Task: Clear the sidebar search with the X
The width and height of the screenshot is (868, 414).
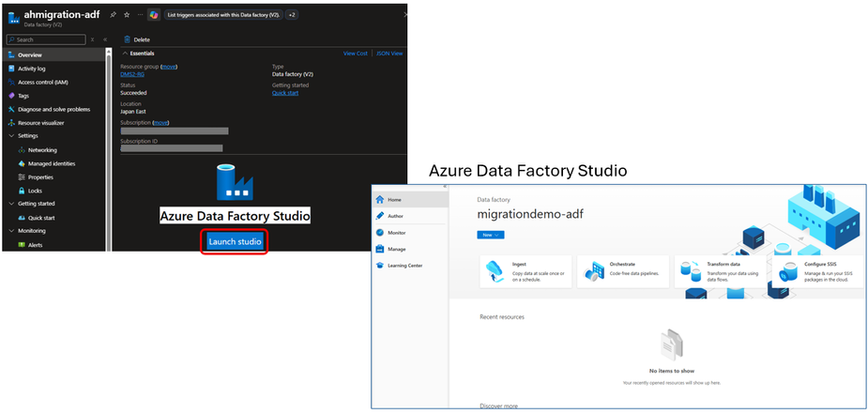Action: tap(93, 39)
